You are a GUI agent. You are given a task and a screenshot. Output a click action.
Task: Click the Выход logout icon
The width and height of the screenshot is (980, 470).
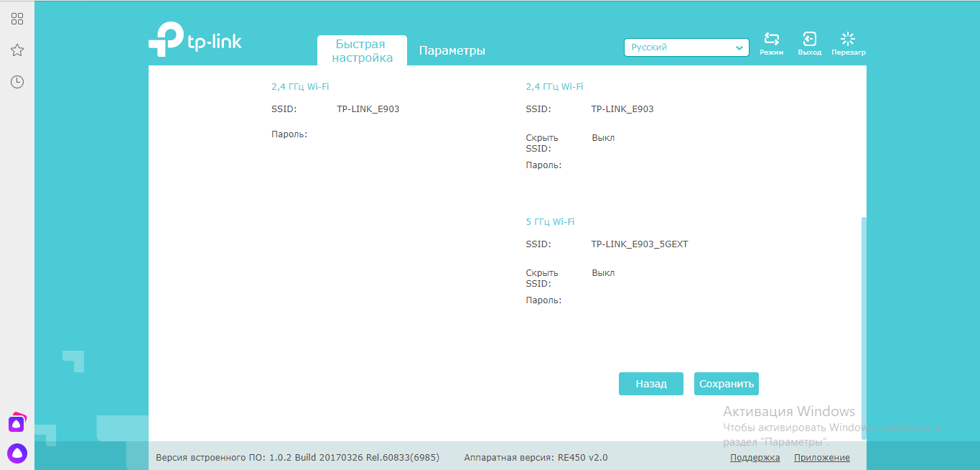[810, 43]
